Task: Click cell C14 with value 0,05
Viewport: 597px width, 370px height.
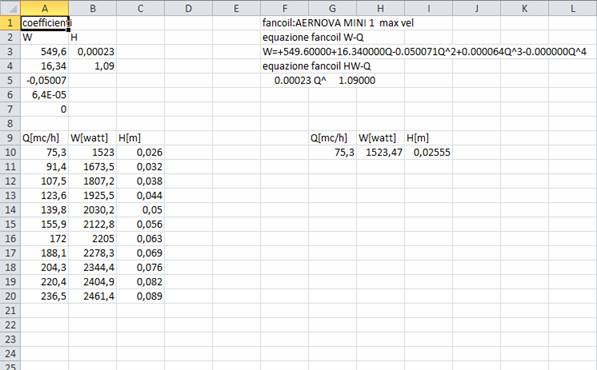Action: click(140, 210)
